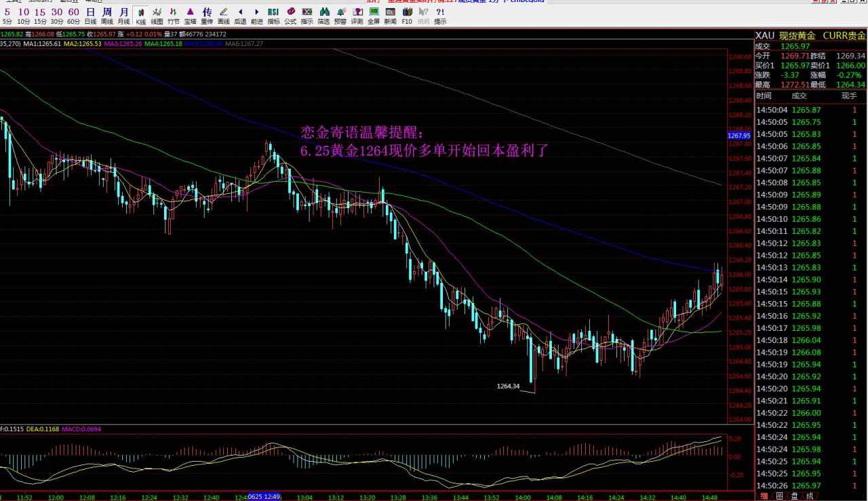Image resolution: width=868 pixels, height=501 pixels.
Task: Click the 前进 forward arrow
Action: tap(257, 16)
